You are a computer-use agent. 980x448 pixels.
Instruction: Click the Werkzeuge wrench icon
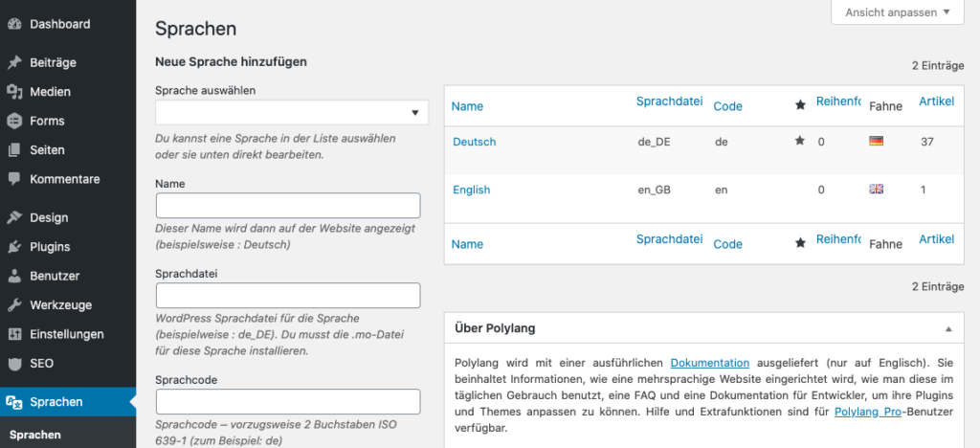click(x=14, y=305)
